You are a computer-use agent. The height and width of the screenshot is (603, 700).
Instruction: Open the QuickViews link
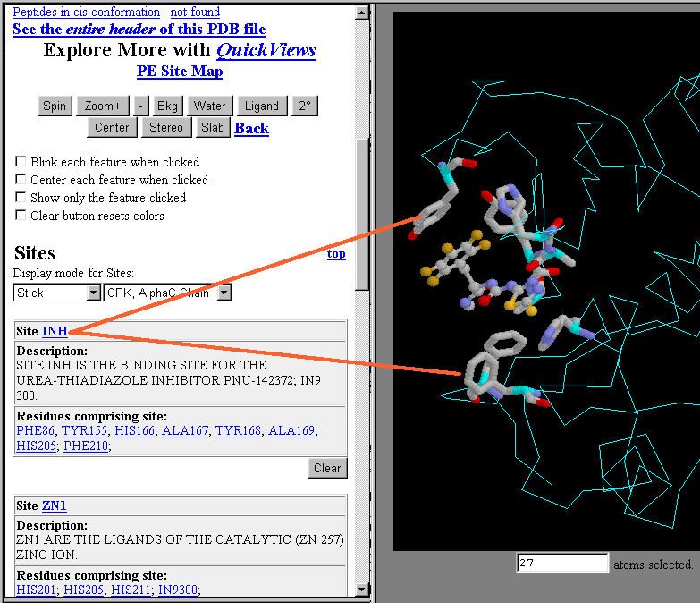[x=266, y=50]
